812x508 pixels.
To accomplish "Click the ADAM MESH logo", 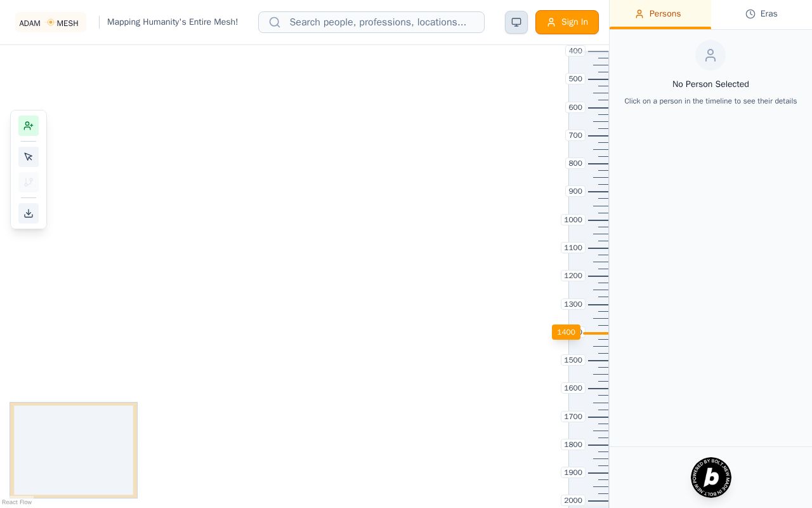I will 51,23.
